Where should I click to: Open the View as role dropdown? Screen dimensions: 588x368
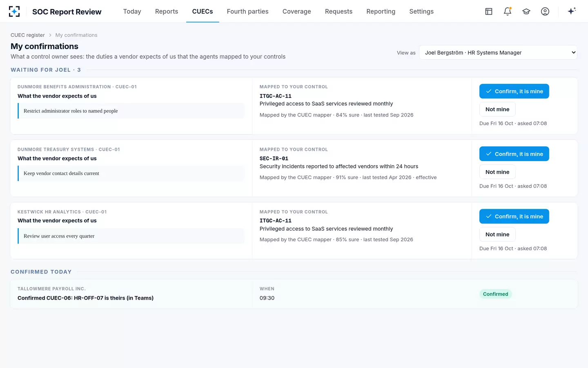pos(498,52)
